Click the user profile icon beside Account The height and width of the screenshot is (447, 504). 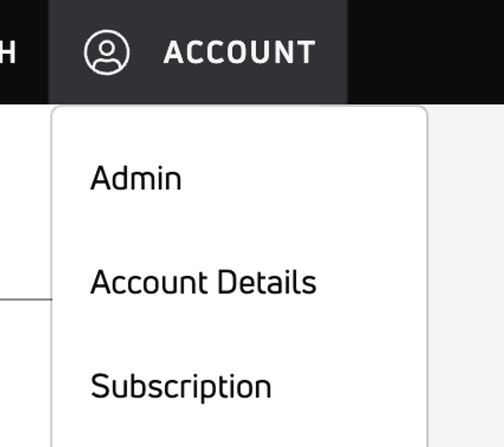pos(107,52)
